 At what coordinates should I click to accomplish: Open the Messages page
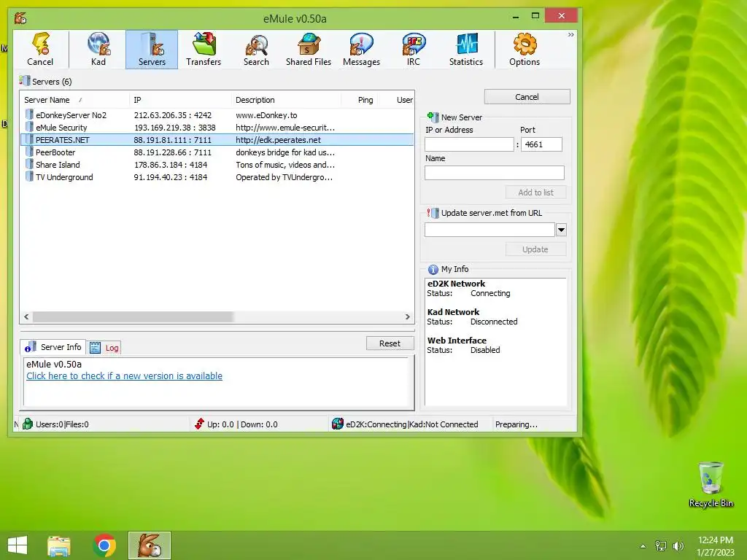361,50
